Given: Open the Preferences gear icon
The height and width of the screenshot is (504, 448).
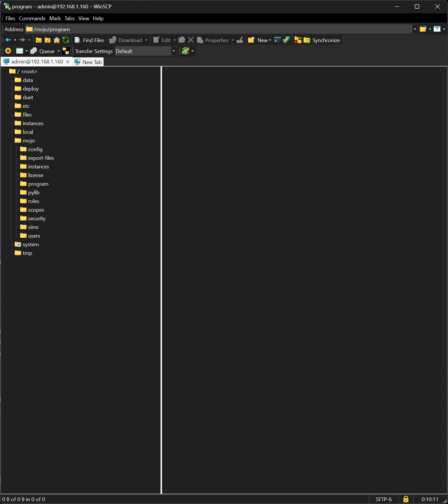Looking at the screenshot, I should (x=8, y=51).
